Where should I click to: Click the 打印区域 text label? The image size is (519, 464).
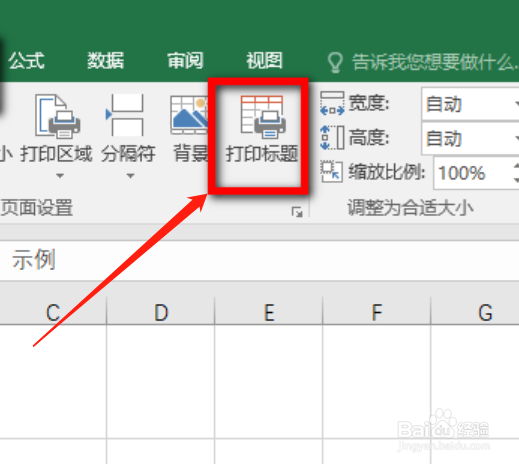56,154
